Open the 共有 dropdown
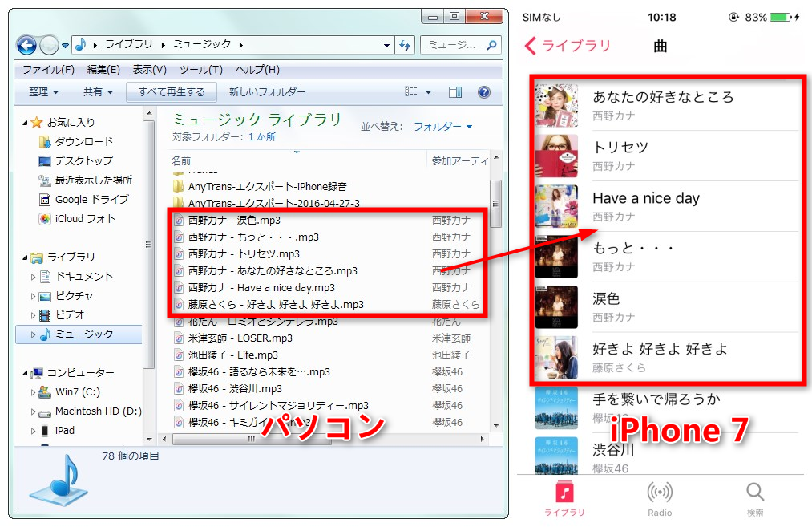This screenshot has height=527, width=812. coord(98,92)
